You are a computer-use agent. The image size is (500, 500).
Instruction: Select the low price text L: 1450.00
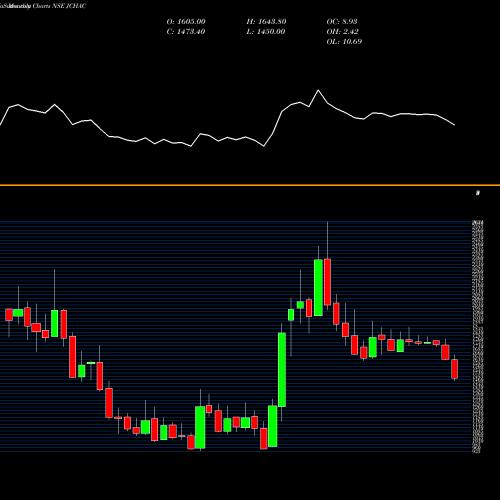click(x=266, y=32)
